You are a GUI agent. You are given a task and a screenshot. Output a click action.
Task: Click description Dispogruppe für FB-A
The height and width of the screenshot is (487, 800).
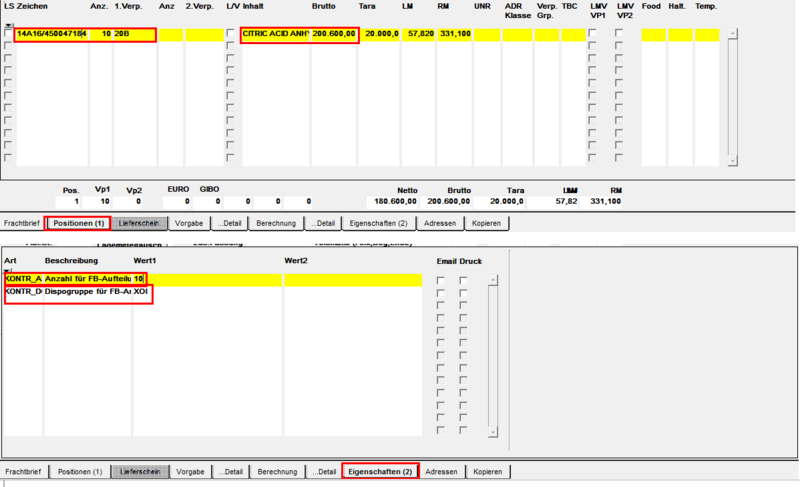pyautogui.click(x=88, y=292)
